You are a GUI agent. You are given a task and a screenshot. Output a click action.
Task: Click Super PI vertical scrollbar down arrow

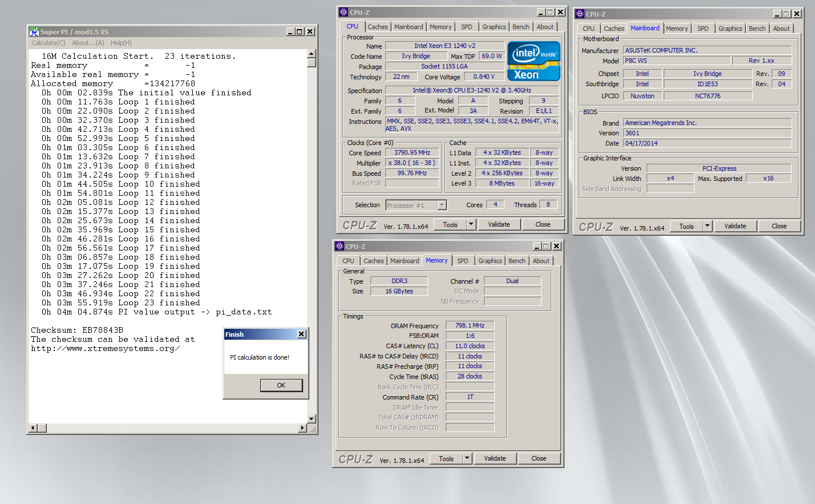click(x=312, y=418)
